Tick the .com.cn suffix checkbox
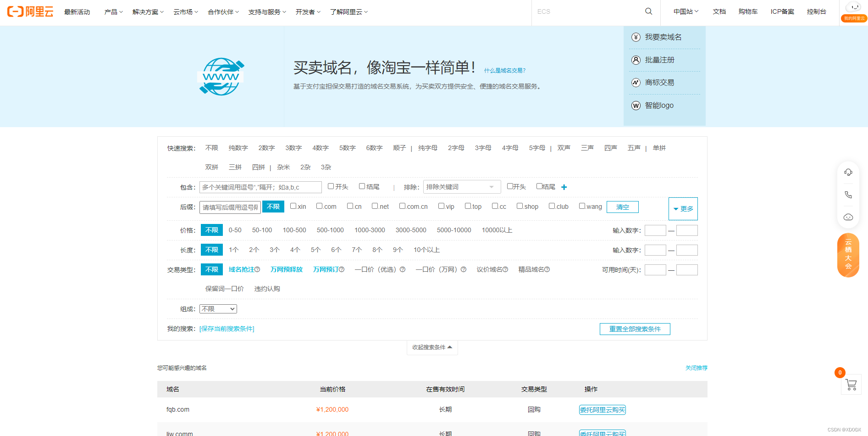868x436 pixels. 402,206
